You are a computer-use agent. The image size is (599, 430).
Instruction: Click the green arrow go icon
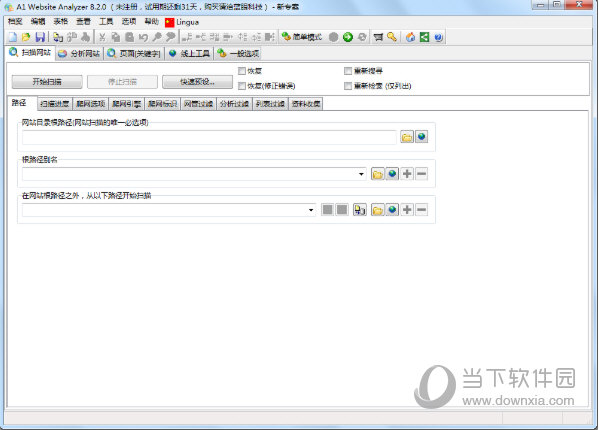pyautogui.click(x=348, y=37)
